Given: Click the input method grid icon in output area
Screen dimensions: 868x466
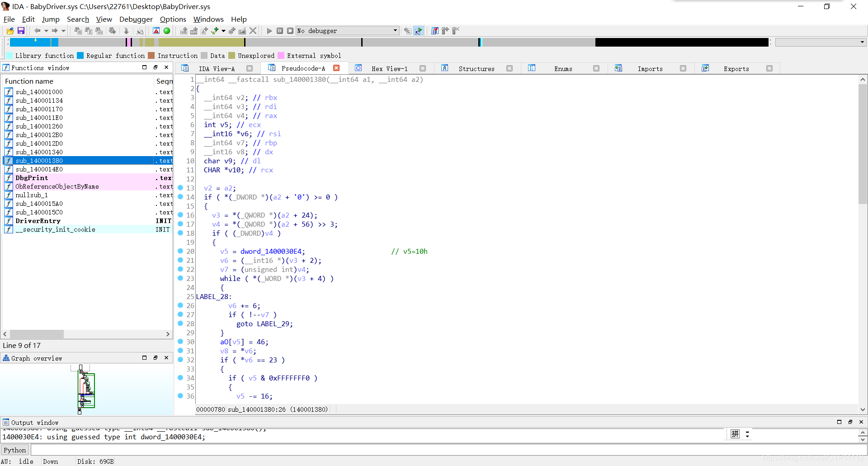Looking at the screenshot, I should point(735,434).
